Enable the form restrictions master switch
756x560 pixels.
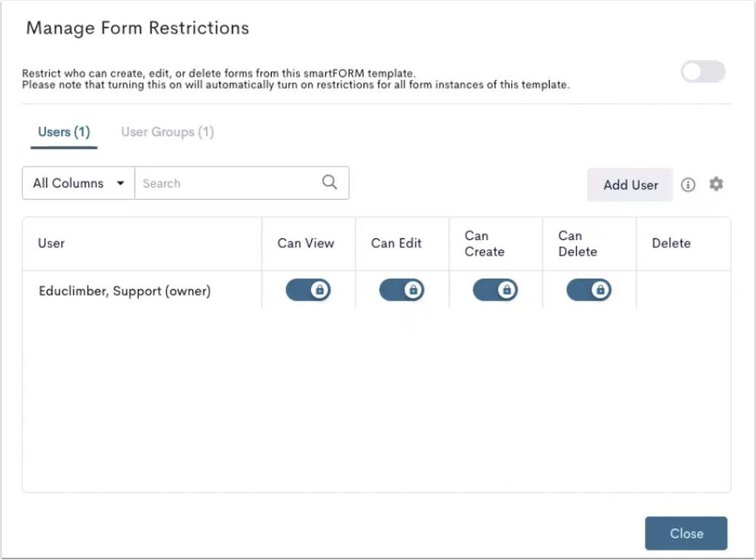(x=703, y=72)
